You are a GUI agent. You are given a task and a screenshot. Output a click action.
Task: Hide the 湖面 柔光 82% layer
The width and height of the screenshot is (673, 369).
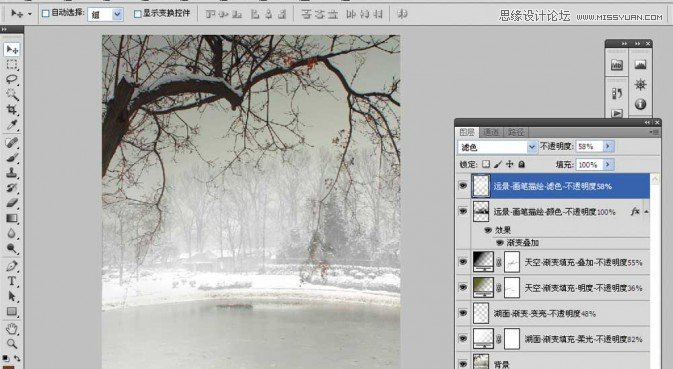click(x=463, y=339)
